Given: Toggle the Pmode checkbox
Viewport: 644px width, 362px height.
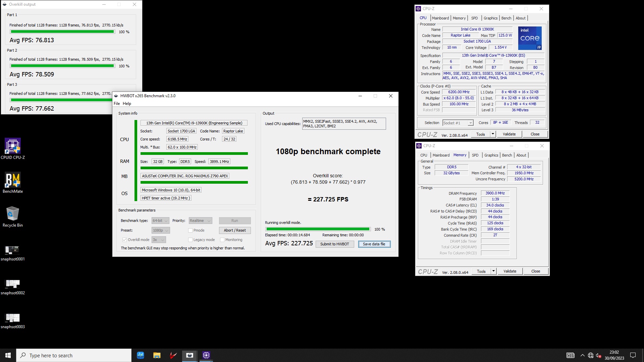Looking at the screenshot, I should click(190, 230).
